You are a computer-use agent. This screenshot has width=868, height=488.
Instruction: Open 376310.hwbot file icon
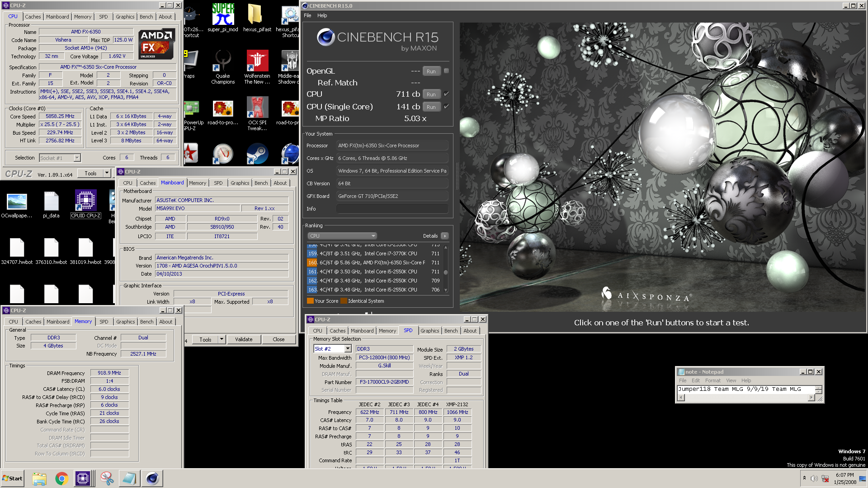pyautogui.click(x=51, y=251)
